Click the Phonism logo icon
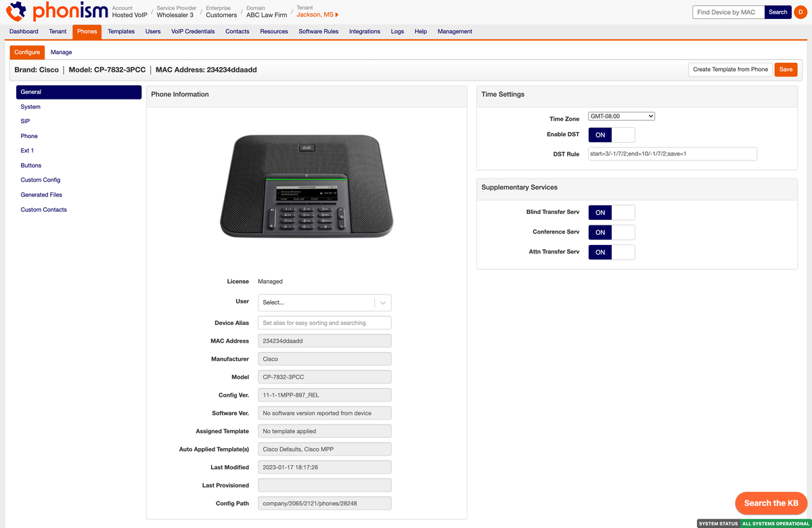The width and height of the screenshot is (812, 528). tap(17, 12)
